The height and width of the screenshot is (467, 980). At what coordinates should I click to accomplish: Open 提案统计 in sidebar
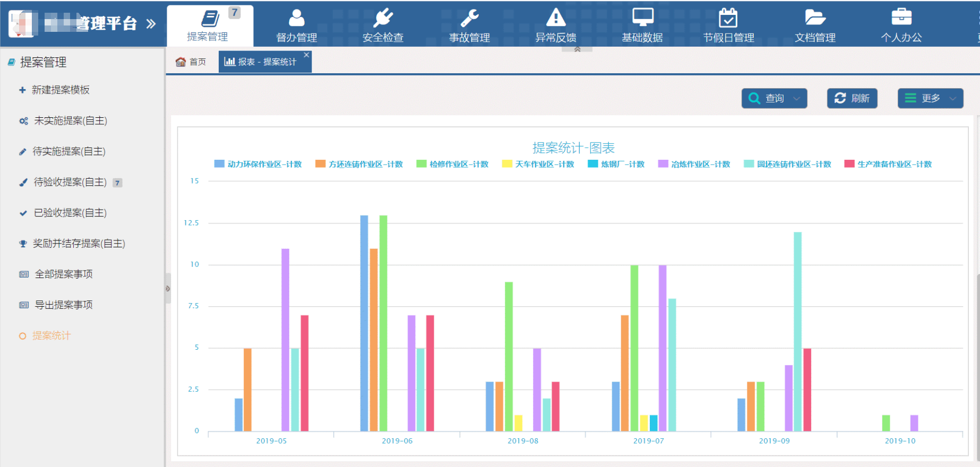[x=51, y=336]
